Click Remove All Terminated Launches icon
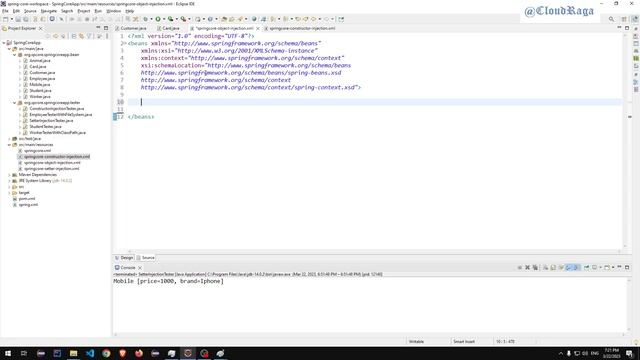Image resolution: width=640 pixels, height=360 pixels. click(535, 268)
